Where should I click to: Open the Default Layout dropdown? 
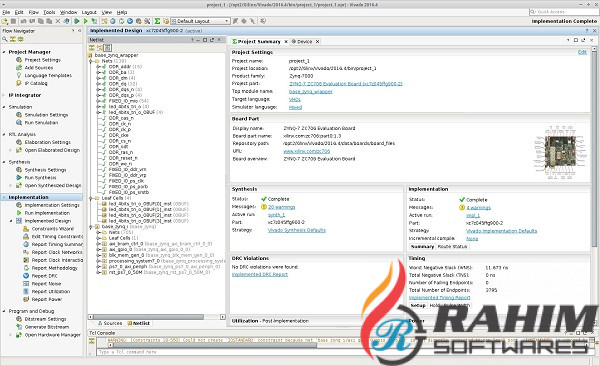(200, 21)
